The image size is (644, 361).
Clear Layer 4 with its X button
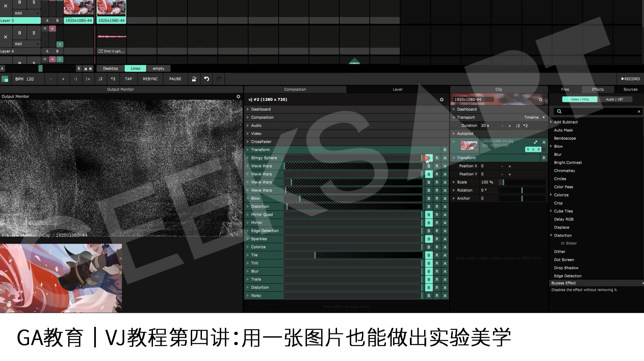pos(5,37)
